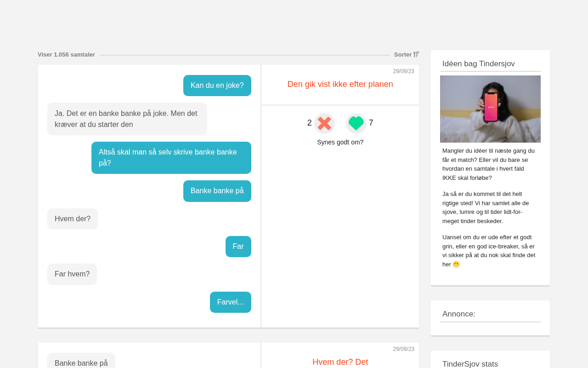Screen dimensions: 588x368
Task: Select the 'Far' blue bubble
Action: pyautogui.click(x=238, y=247)
